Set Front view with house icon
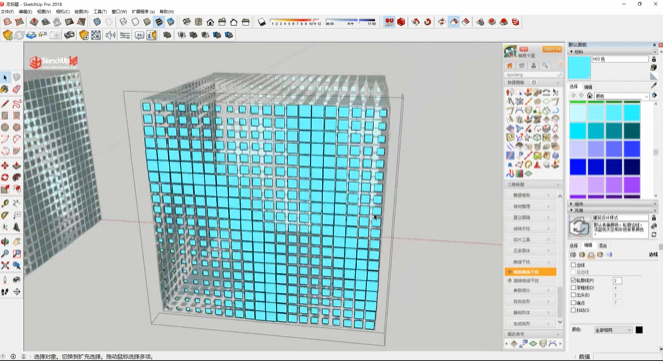The width and height of the screenshot is (663, 361). click(x=210, y=22)
